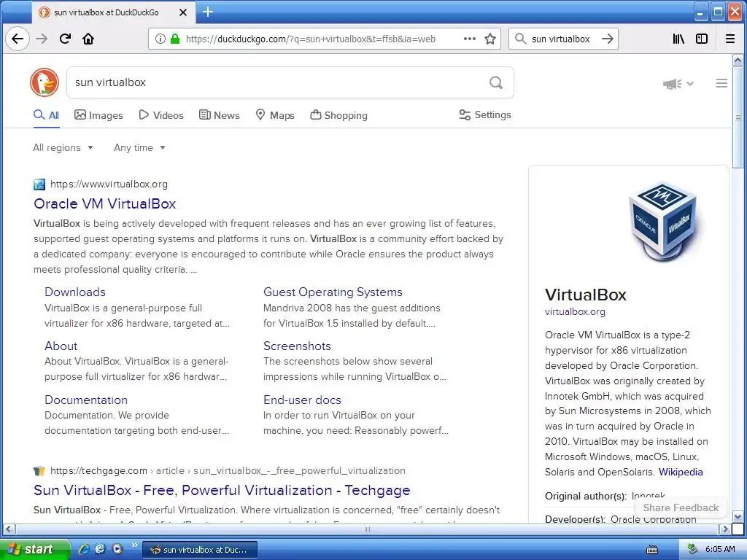Image resolution: width=747 pixels, height=560 pixels.
Task: Open Oracle VM VirtualBox result
Action: (x=105, y=204)
